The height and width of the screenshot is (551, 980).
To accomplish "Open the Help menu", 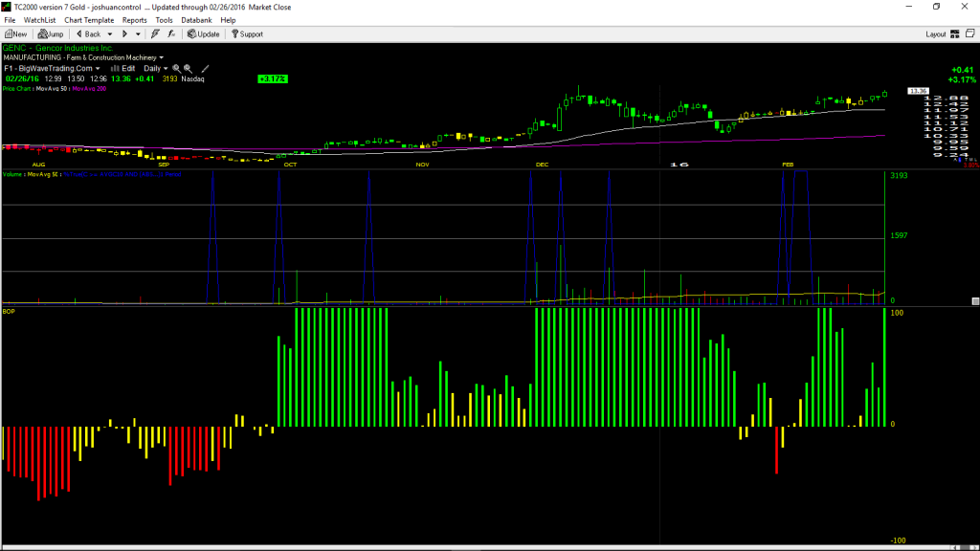I will click(x=228, y=20).
